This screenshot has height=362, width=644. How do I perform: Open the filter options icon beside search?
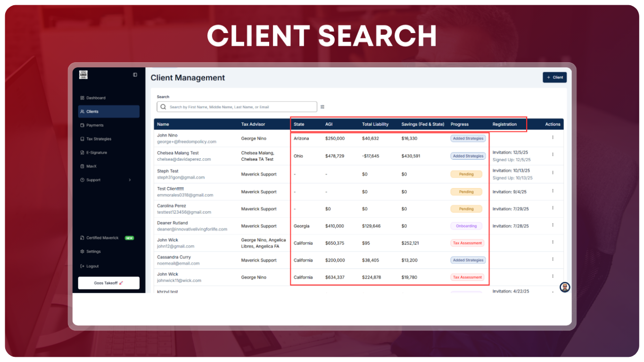[322, 107]
